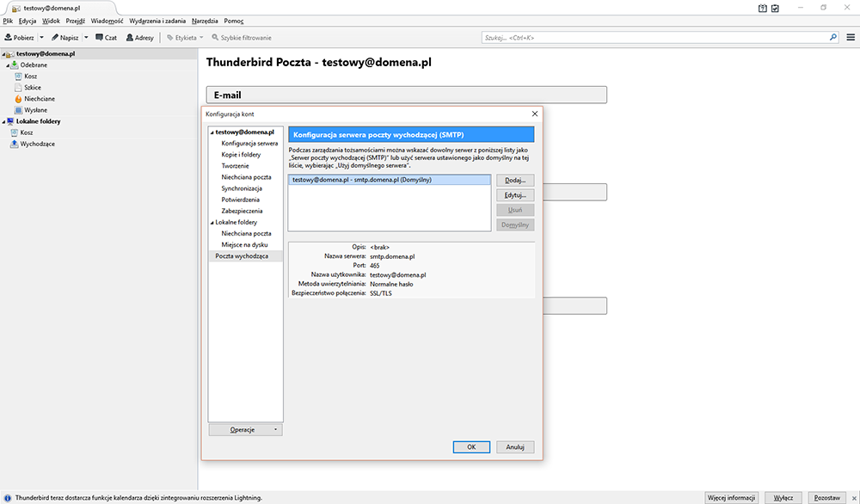Select smtp.domena.pl server list entry
The height and width of the screenshot is (504, 860).
(390, 180)
